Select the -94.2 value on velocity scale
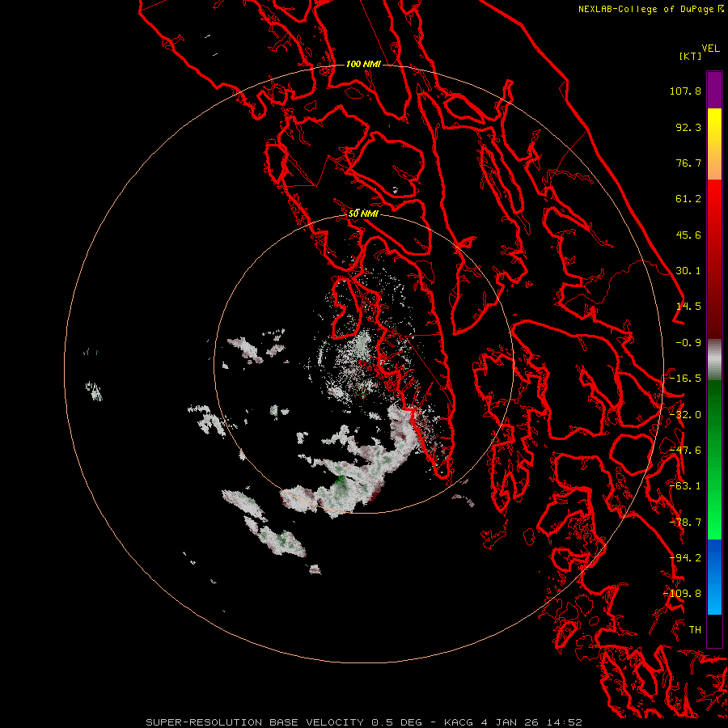The height and width of the screenshot is (728, 728). pyautogui.click(x=685, y=558)
